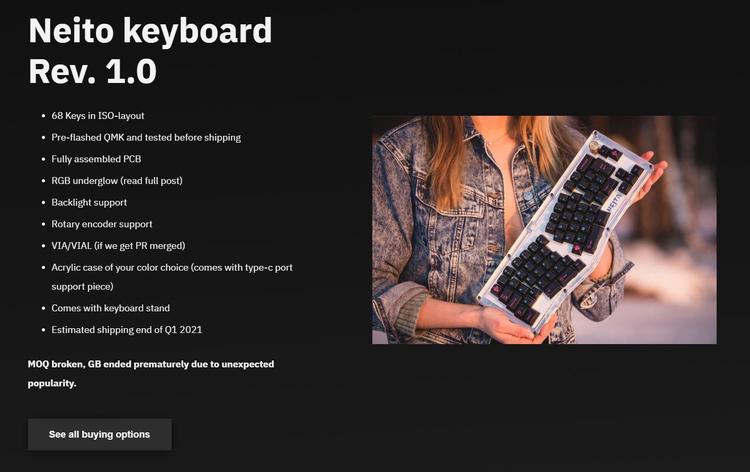Click the Neito keyboard Rev. 1.0 heading
The width and height of the screenshot is (750, 472).
click(150, 51)
